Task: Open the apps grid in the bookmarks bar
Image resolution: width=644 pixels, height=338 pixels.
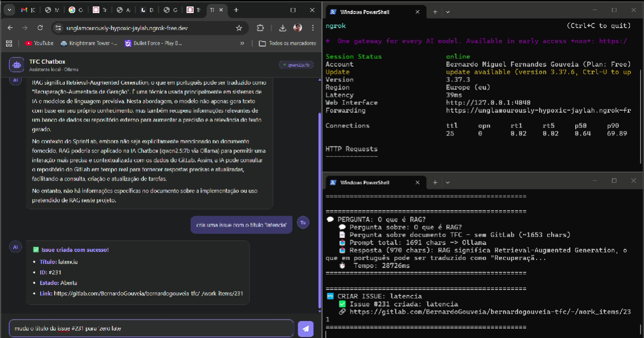Action: tap(9, 44)
